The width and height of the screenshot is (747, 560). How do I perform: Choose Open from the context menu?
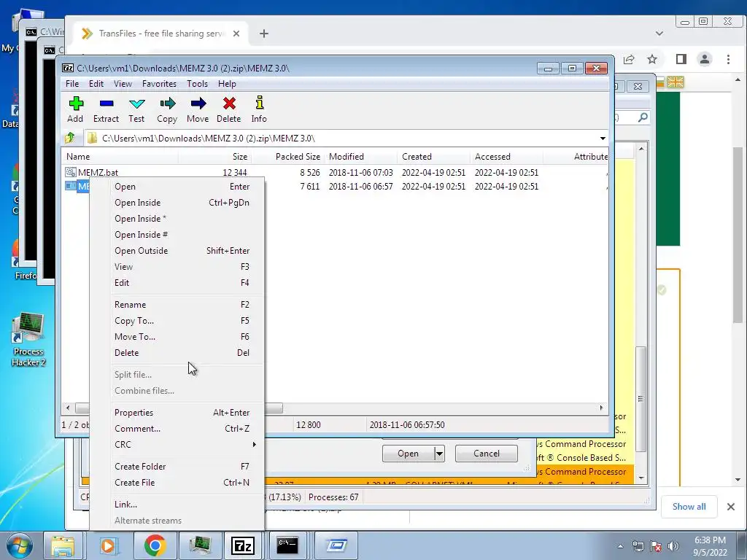177,187
